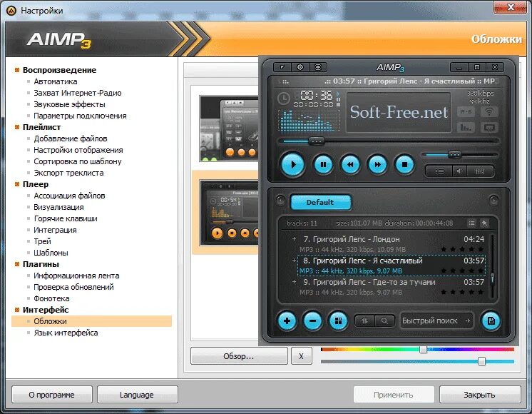Open Звуковые эффекты settings page
This screenshot has height=414, width=532.
69,104
